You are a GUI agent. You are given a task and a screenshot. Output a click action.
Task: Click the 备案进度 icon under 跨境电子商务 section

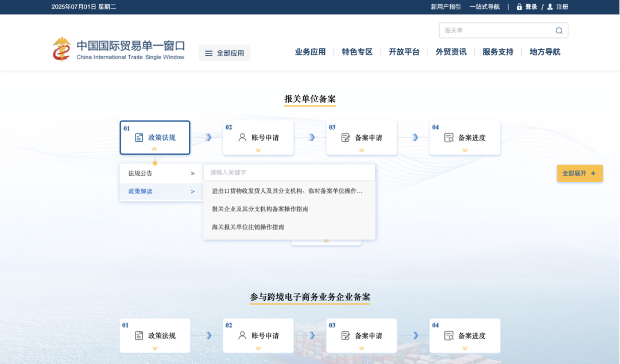(x=448, y=335)
